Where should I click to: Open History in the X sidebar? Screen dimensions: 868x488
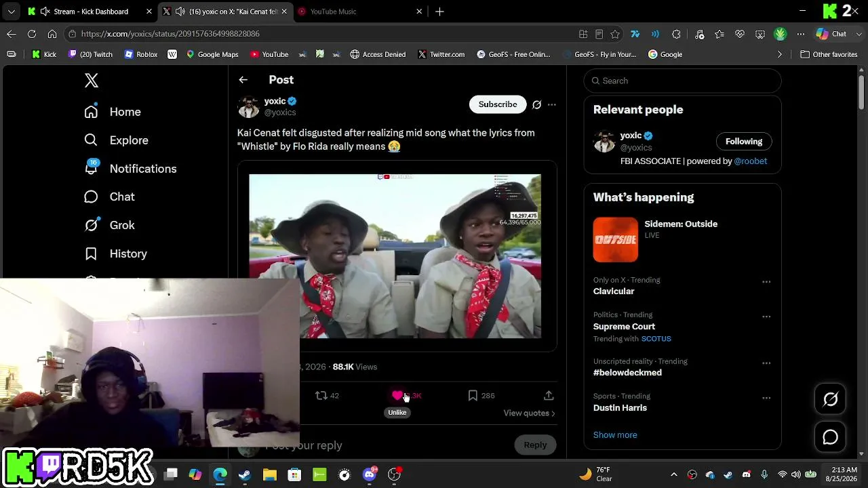click(x=115, y=253)
